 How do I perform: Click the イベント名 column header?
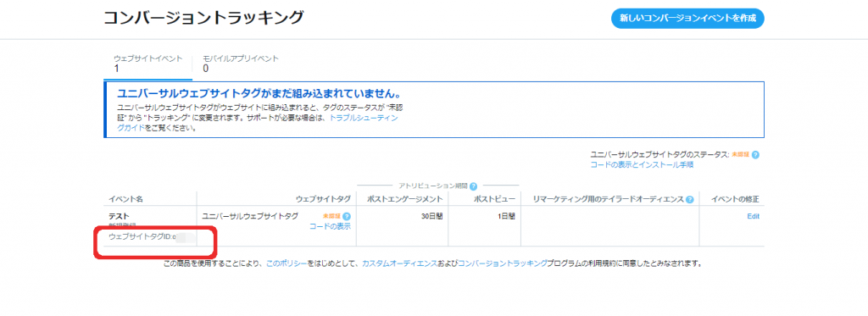tap(126, 199)
